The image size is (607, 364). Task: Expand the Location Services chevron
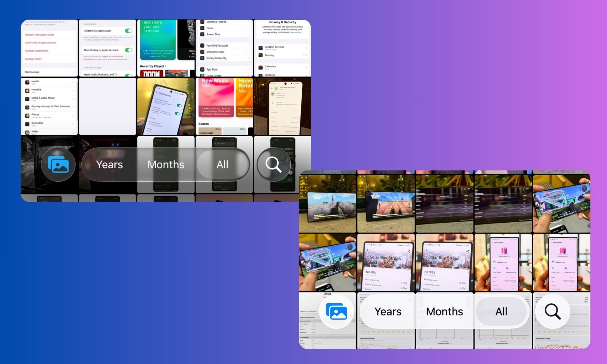306,48
